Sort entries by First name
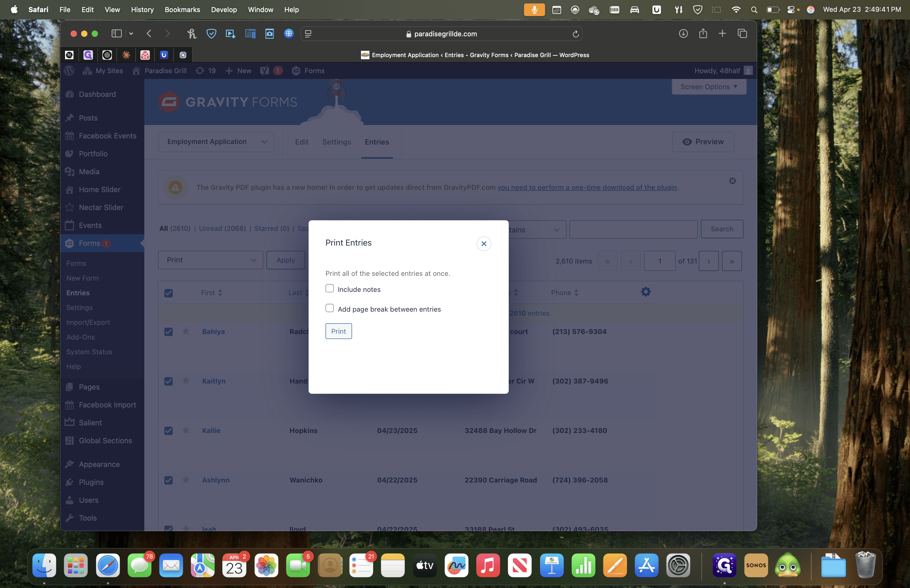The width and height of the screenshot is (910, 588). click(211, 293)
